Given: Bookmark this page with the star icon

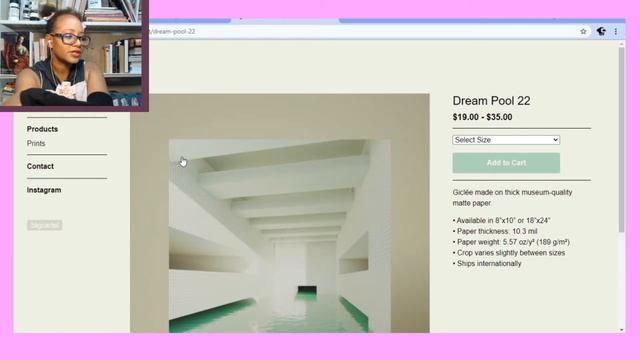Looking at the screenshot, I should coord(583,31).
